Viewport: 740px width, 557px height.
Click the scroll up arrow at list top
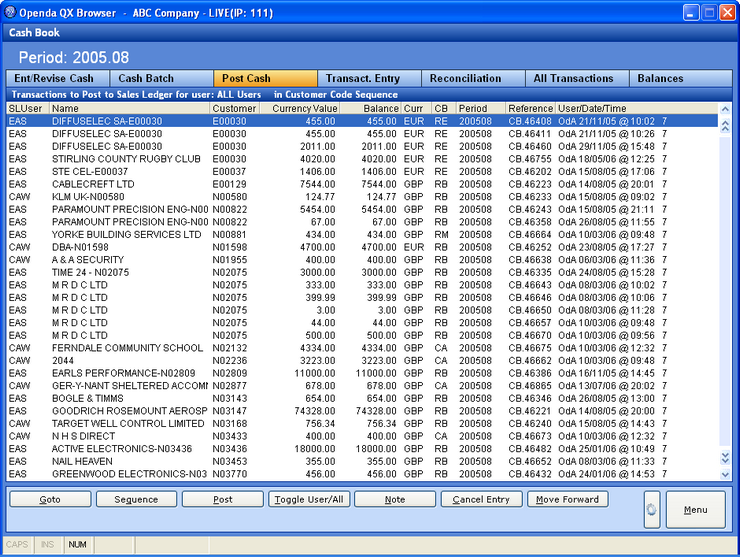pos(725,110)
